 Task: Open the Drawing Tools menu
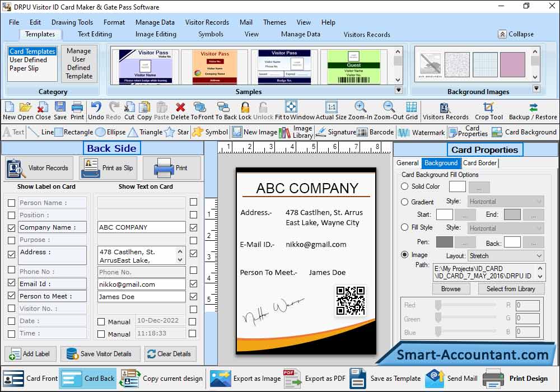point(72,22)
